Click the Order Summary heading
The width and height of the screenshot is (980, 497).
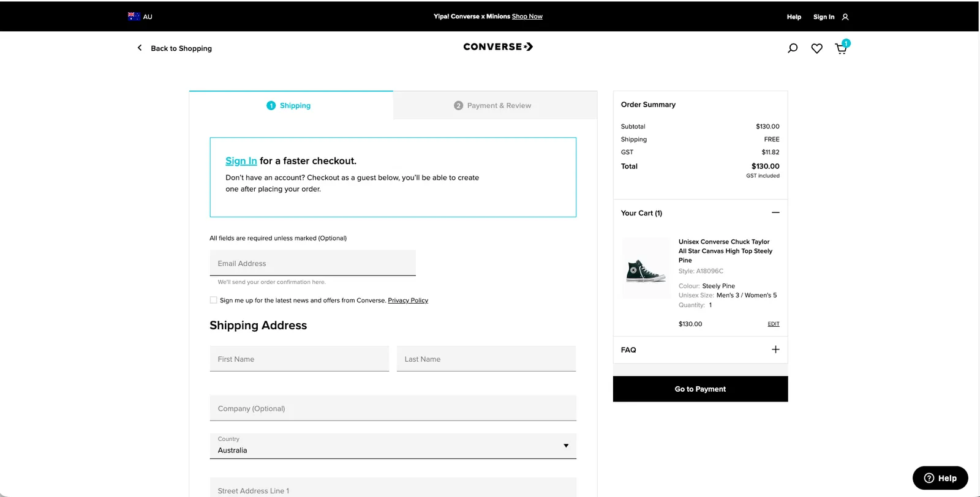coord(648,105)
